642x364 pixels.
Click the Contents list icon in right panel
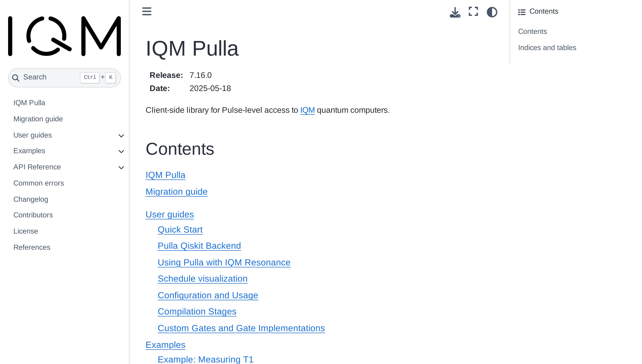522,12
